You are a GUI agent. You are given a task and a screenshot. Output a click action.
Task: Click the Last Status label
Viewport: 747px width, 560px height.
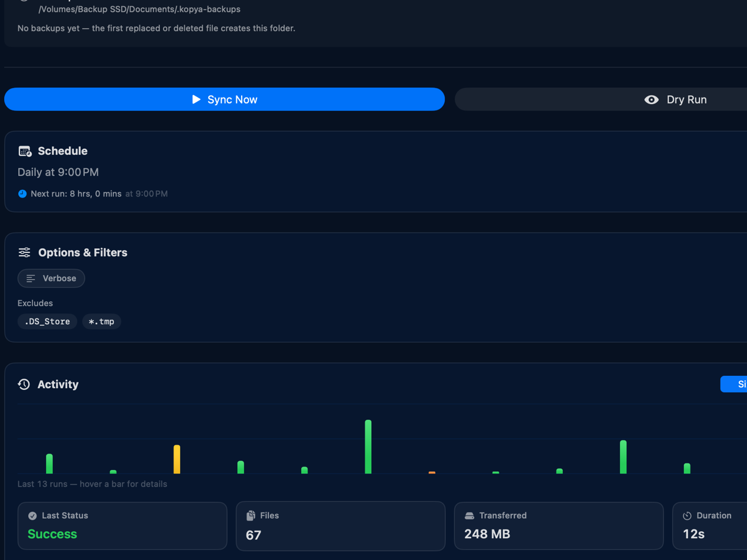pos(65,516)
